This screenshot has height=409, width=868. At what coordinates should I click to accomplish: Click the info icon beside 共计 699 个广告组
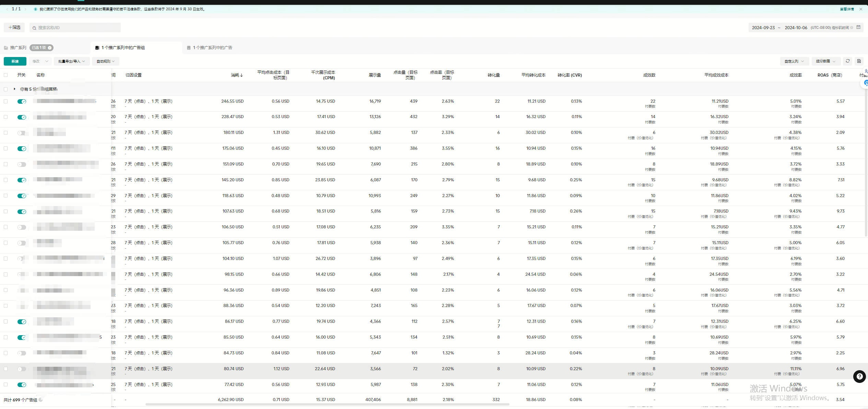point(41,400)
